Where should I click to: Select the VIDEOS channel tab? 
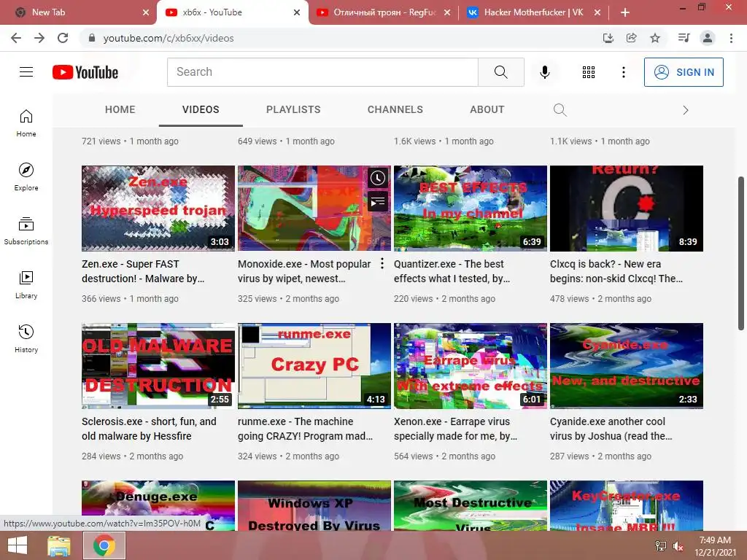[x=201, y=109]
